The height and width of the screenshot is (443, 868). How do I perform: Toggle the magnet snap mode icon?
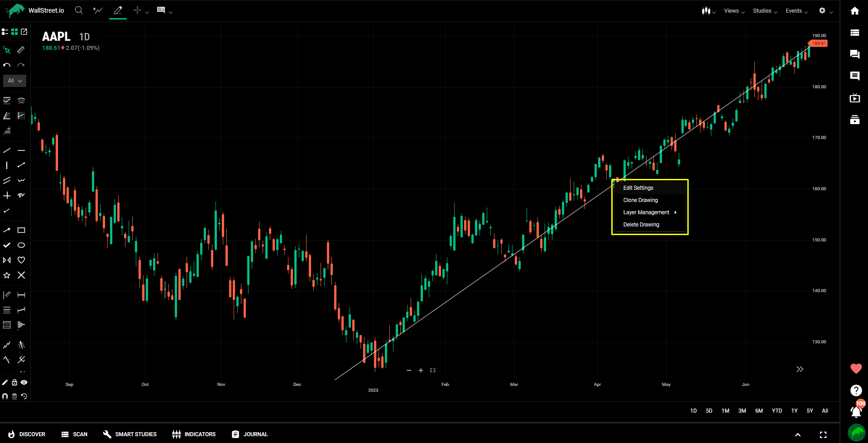coord(5,396)
